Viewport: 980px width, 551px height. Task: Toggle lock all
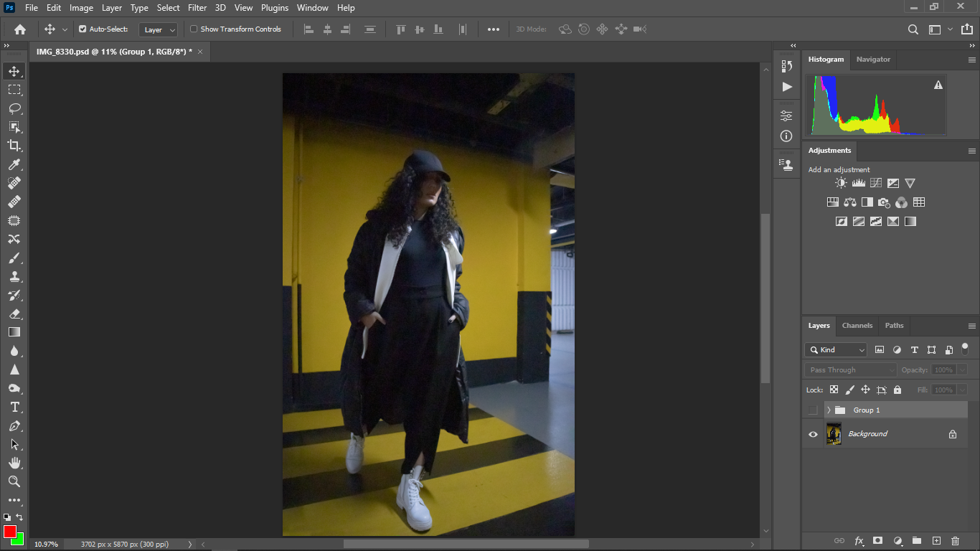tap(897, 390)
